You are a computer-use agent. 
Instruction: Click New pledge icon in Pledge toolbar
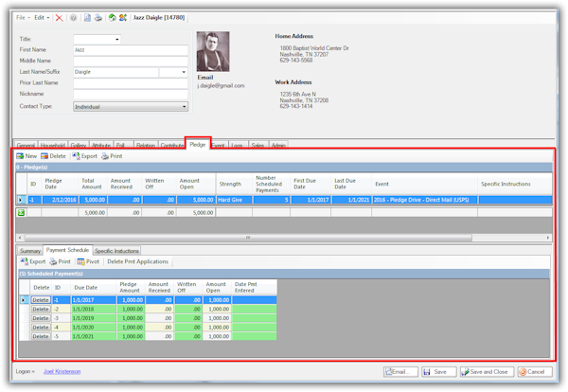tap(27, 155)
